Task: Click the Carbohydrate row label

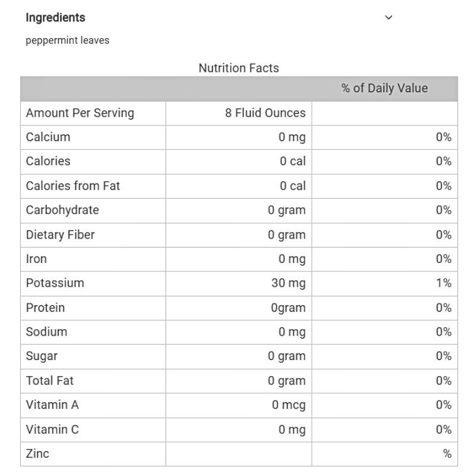Action: (62, 210)
